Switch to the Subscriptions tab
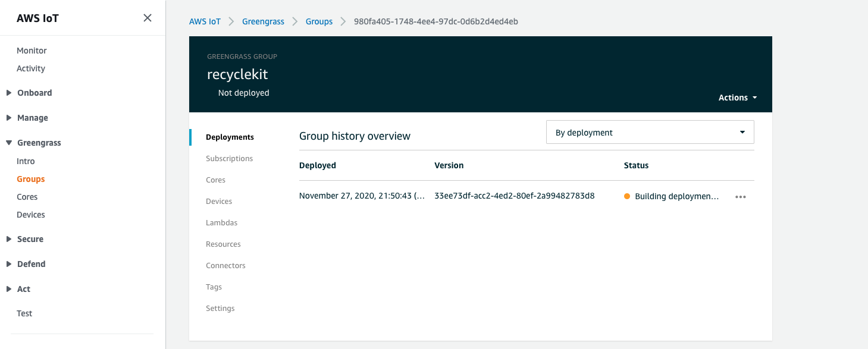 tap(230, 159)
